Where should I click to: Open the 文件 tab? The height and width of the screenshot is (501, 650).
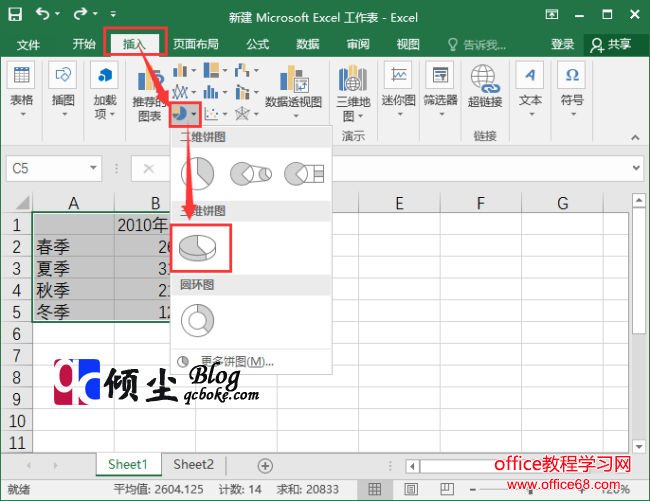coord(28,44)
